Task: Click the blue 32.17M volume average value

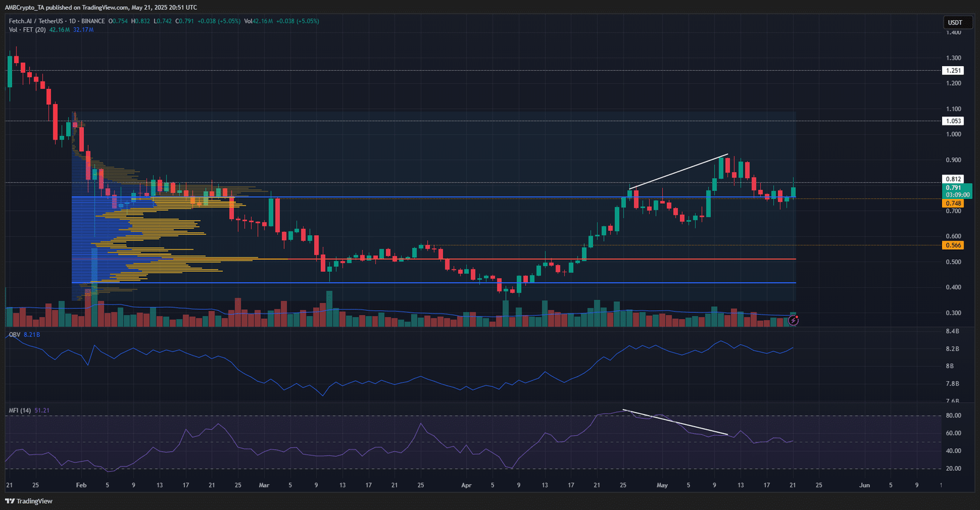Action: pos(83,30)
